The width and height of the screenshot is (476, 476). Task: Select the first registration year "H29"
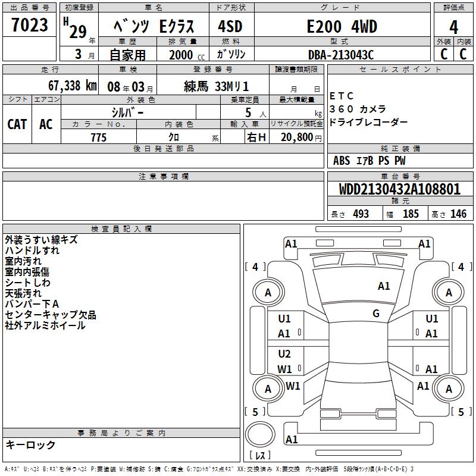(75, 28)
